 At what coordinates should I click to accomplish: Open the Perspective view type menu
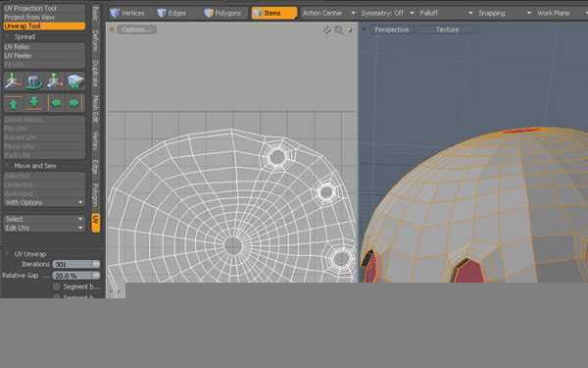click(x=391, y=29)
